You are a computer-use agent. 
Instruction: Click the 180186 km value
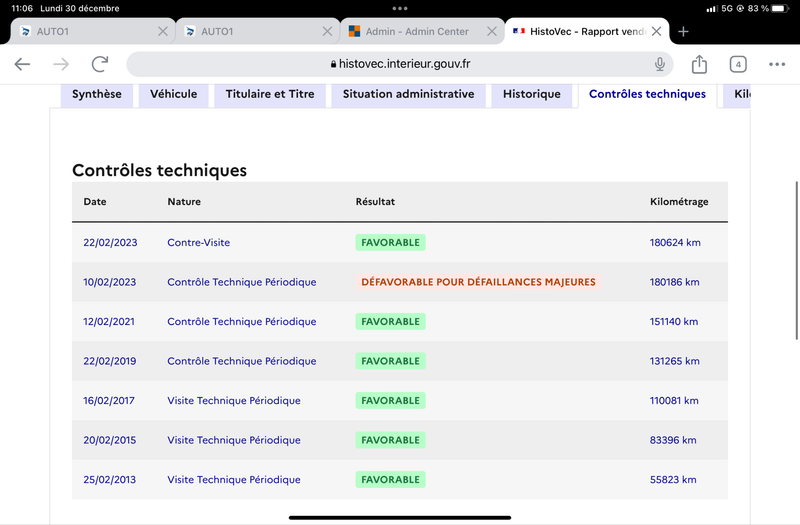pyautogui.click(x=674, y=282)
